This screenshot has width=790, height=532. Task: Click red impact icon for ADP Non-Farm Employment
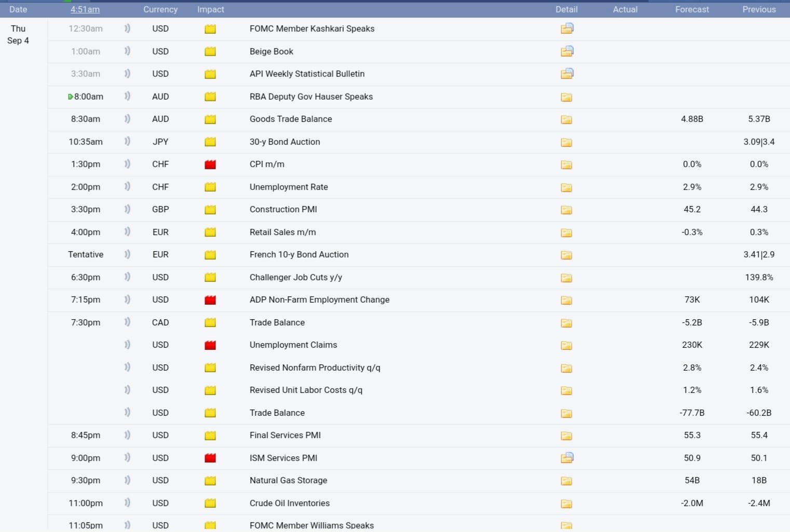tap(210, 300)
